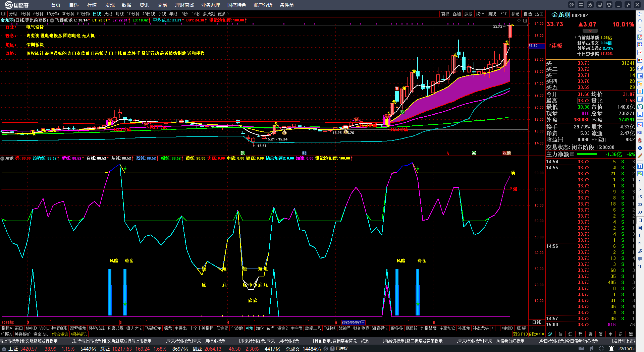Open dropdown arrow next to 飞碟妖龙 indicator

coord(52,20)
